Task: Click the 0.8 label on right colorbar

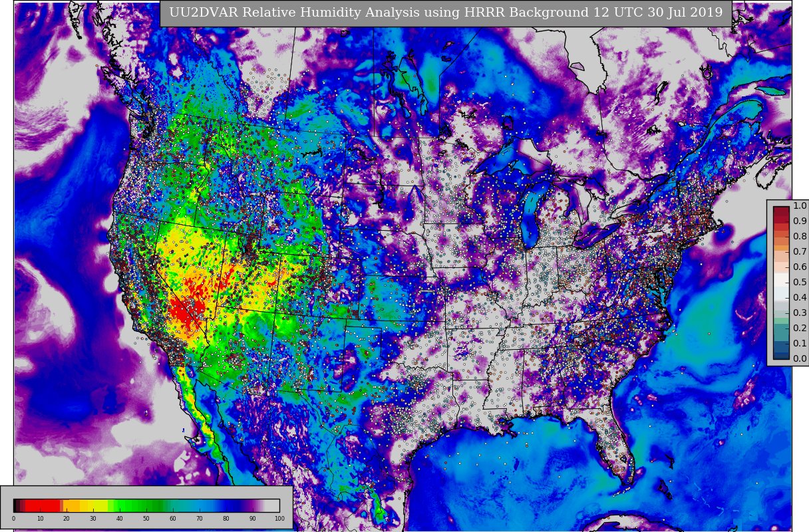Action: point(800,236)
